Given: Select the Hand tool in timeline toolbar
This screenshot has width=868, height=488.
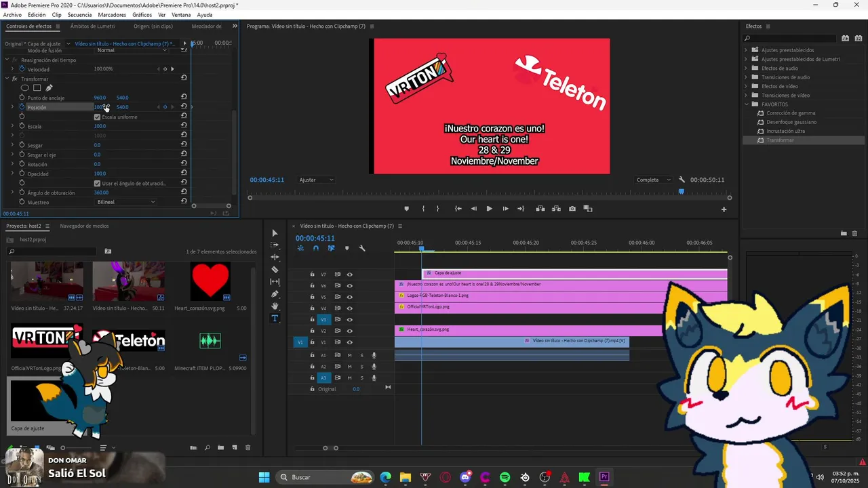Looking at the screenshot, I should (x=275, y=306).
